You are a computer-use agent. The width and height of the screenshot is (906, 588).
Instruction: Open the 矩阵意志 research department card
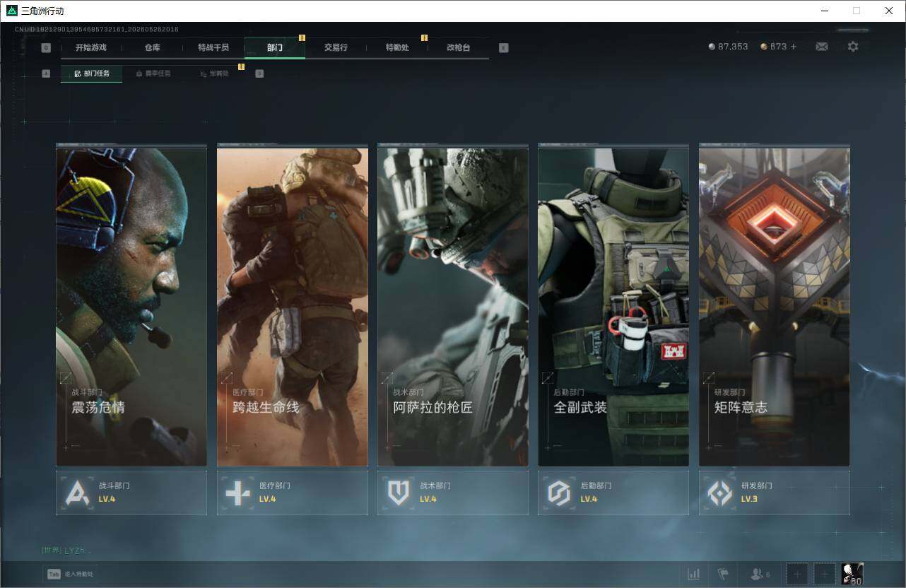[775, 305]
